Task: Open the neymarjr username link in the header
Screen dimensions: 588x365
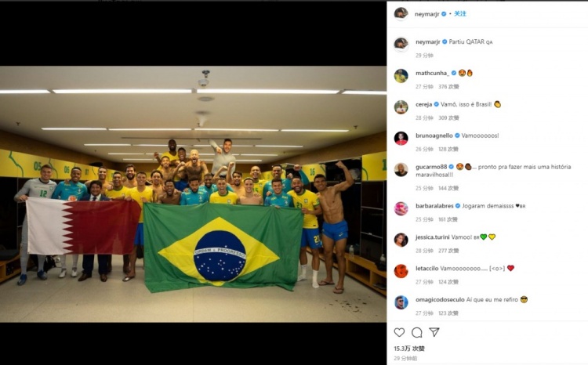Action: pos(426,14)
